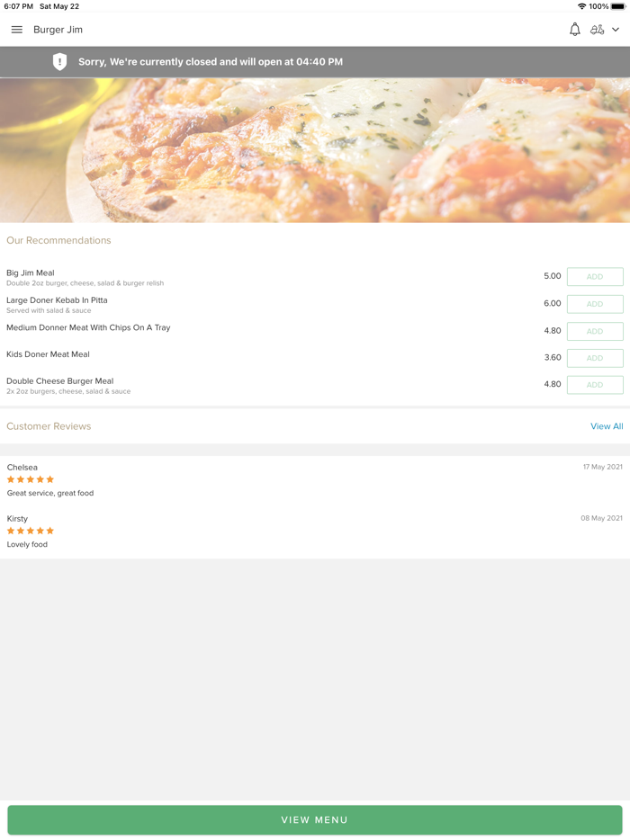Add Large Doner Kebab In Pitta

595,304
